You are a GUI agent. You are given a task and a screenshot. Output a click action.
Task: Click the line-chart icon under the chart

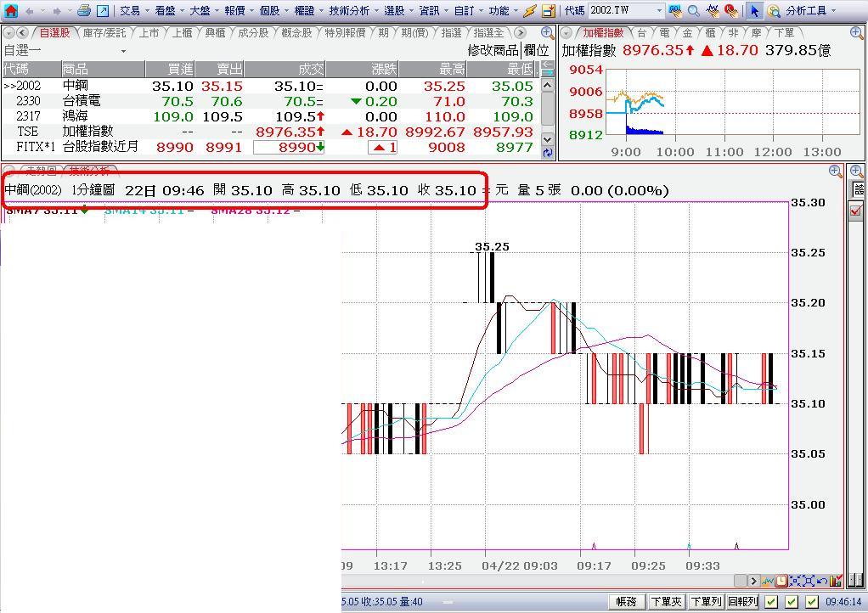[767, 581]
